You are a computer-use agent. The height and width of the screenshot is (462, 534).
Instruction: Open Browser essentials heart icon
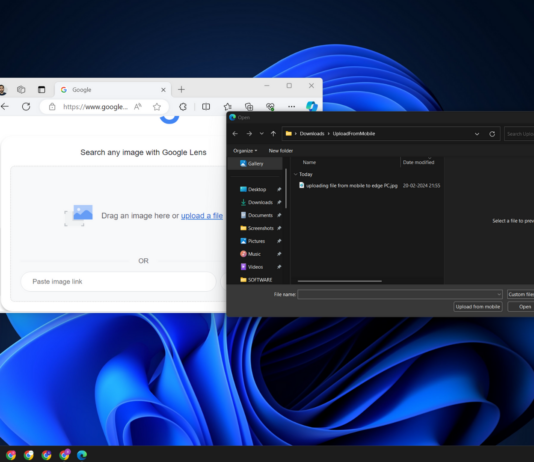(270, 107)
